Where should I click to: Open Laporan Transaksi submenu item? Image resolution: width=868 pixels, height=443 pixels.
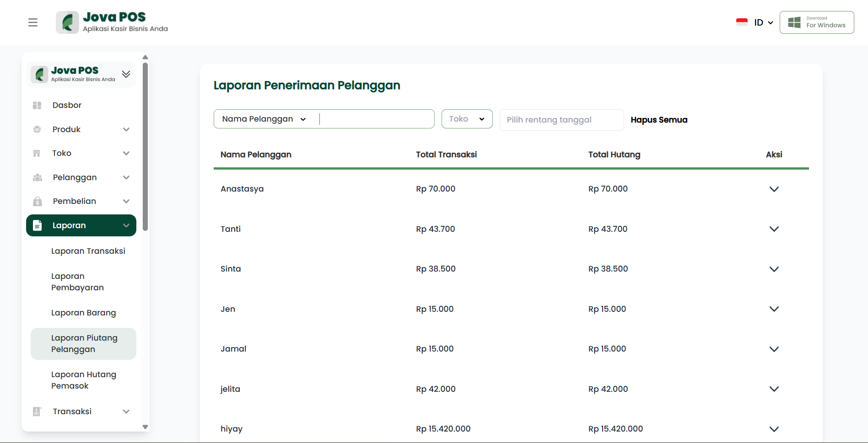[x=88, y=251]
